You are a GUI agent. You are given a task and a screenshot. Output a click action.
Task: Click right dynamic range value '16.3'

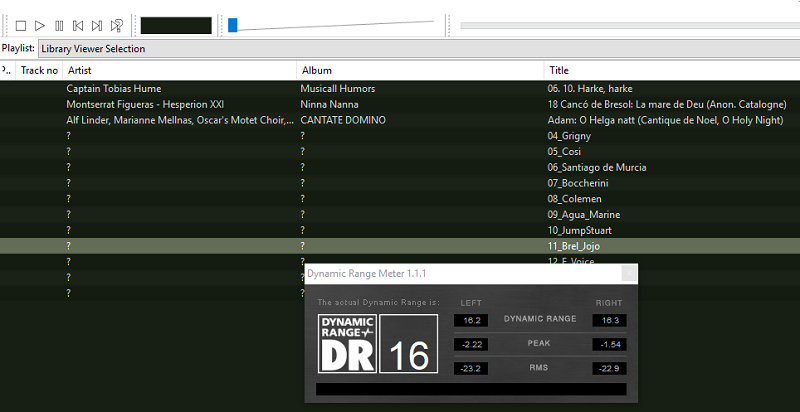[610, 321]
